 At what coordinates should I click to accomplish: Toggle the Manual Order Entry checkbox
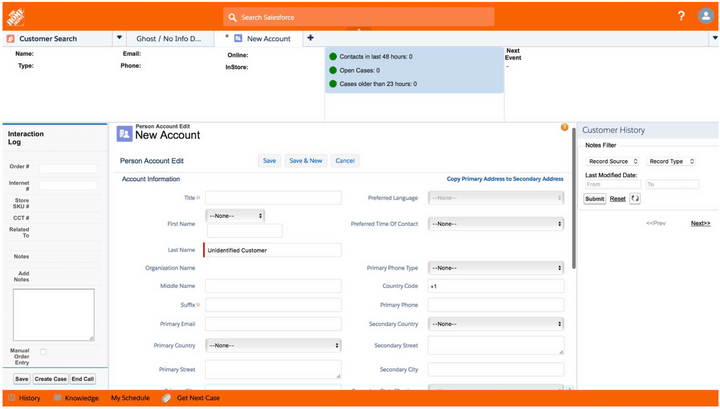click(43, 351)
